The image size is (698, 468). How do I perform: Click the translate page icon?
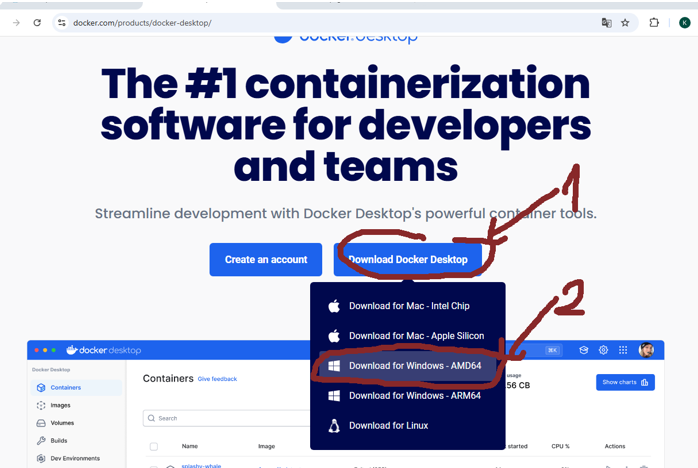(606, 23)
